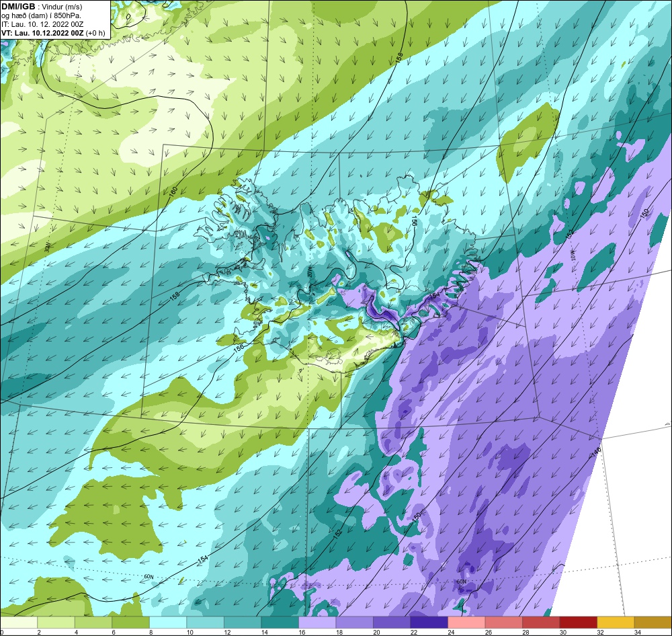Select the 18–20 m/s purple legend swatch
The width and height of the screenshot is (672, 636).
[x=354, y=623]
